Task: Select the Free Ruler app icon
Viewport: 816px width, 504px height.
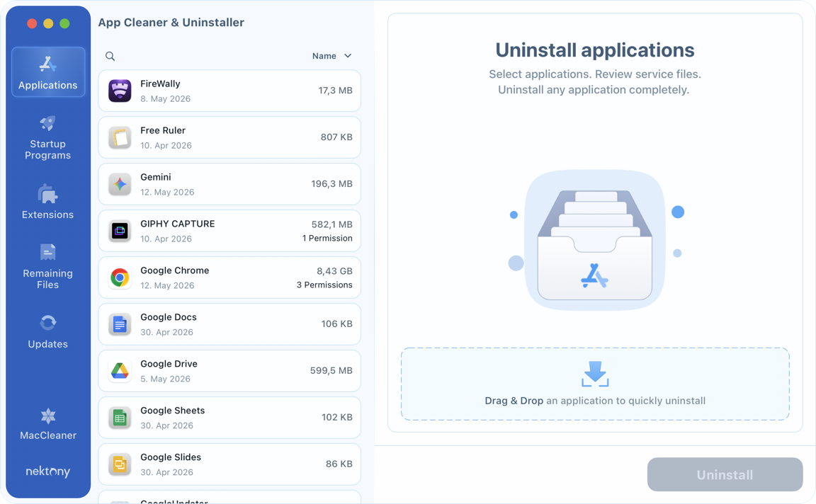Action: pyautogui.click(x=120, y=137)
